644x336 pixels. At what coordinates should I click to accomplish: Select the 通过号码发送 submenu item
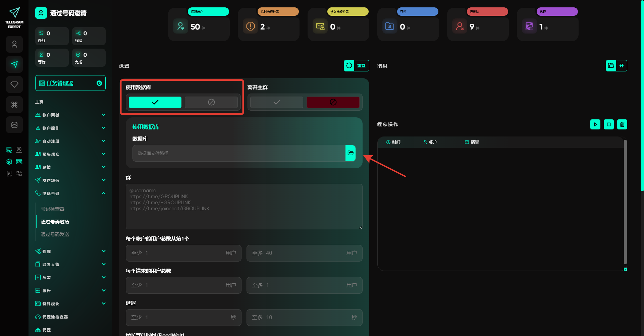click(x=55, y=234)
